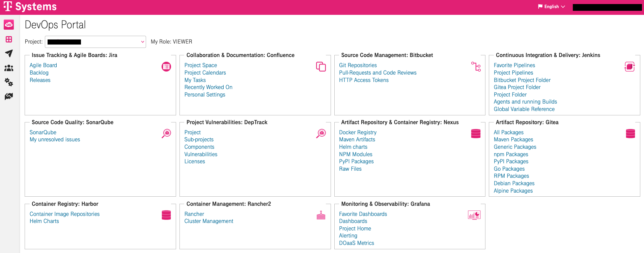Select the DevOps cloud icon in sidebar
644x253 pixels.
pyautogui.click(x=9, y=25)
